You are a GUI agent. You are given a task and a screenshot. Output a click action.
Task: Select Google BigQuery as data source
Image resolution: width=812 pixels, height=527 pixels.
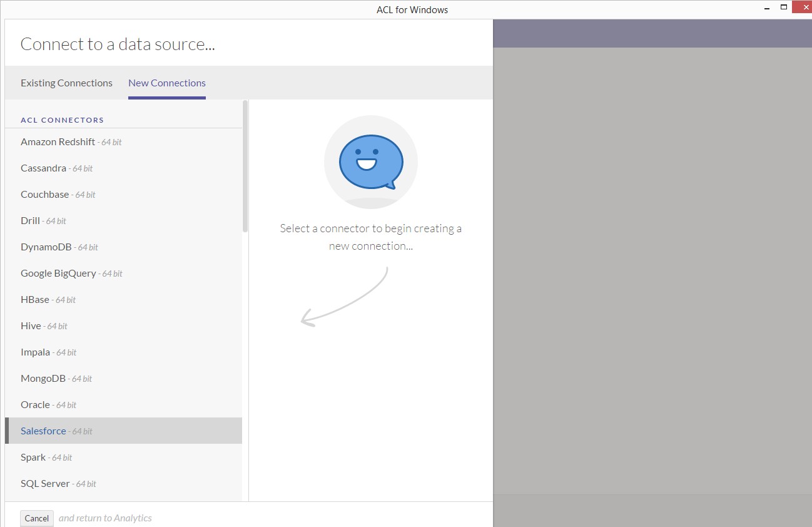click(x=58, y=273)
